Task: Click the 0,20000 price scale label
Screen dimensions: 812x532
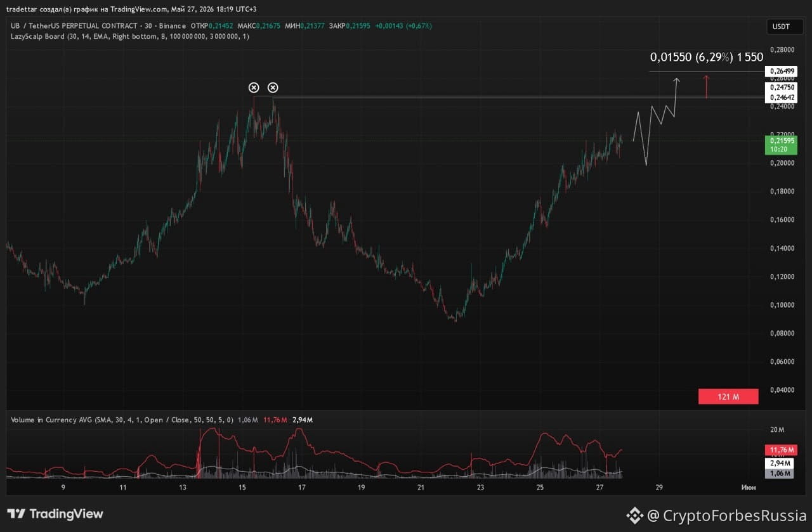Action: [782, 163]
